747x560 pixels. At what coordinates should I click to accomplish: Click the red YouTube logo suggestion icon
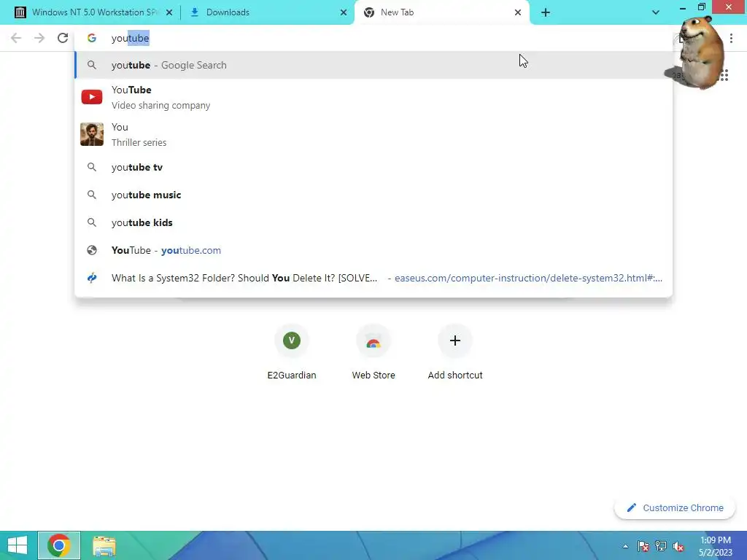pos(91,97)
